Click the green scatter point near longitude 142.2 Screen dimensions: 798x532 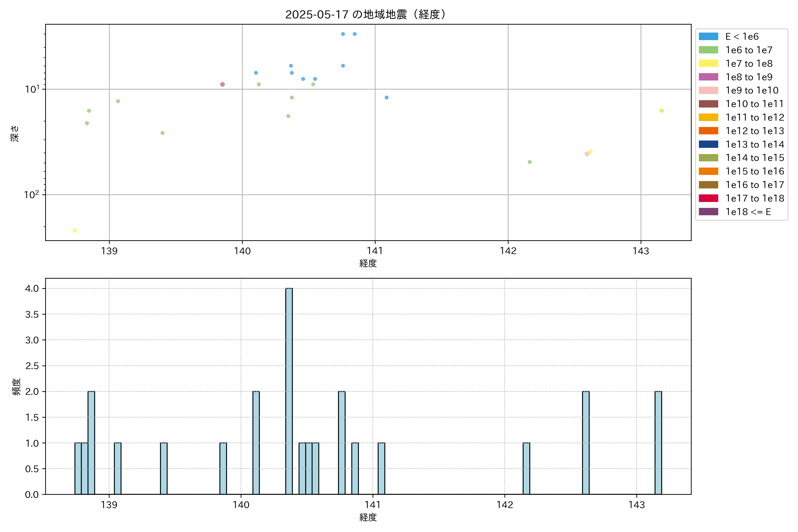pos(530,162)
